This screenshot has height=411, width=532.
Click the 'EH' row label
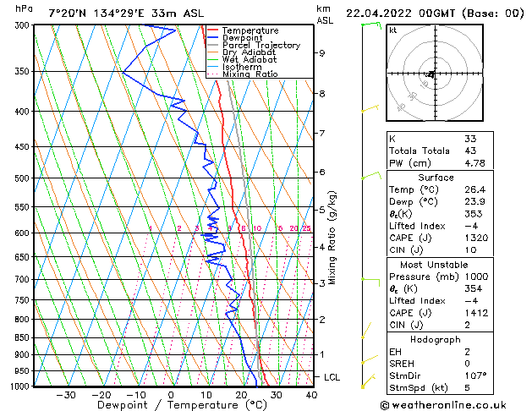click(x=395, y=352)
